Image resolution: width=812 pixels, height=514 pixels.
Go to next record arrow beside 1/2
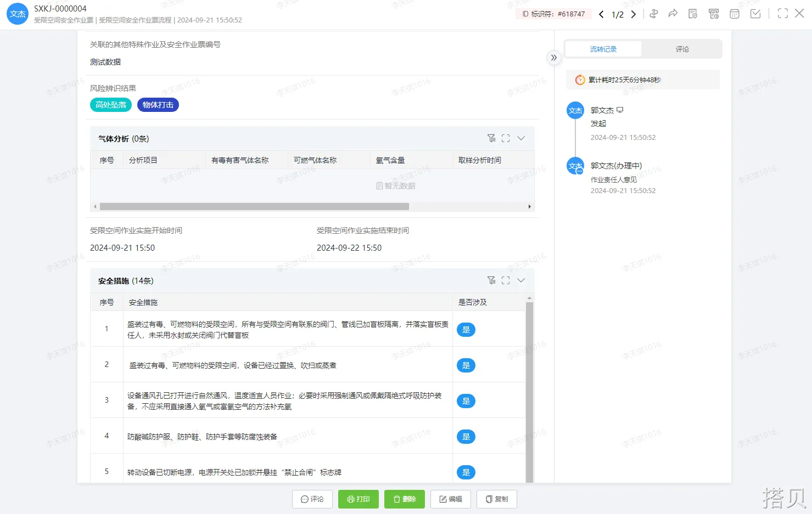634,14
